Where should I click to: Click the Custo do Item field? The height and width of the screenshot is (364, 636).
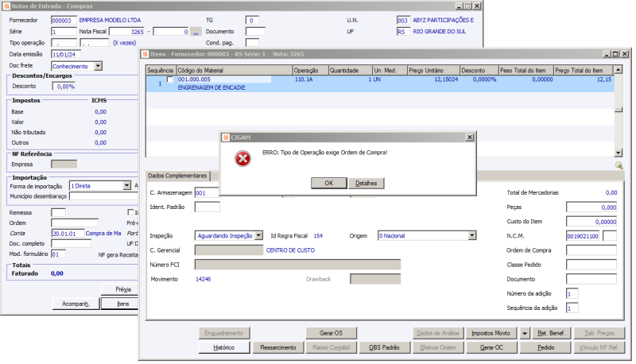[x=591, y=222]
